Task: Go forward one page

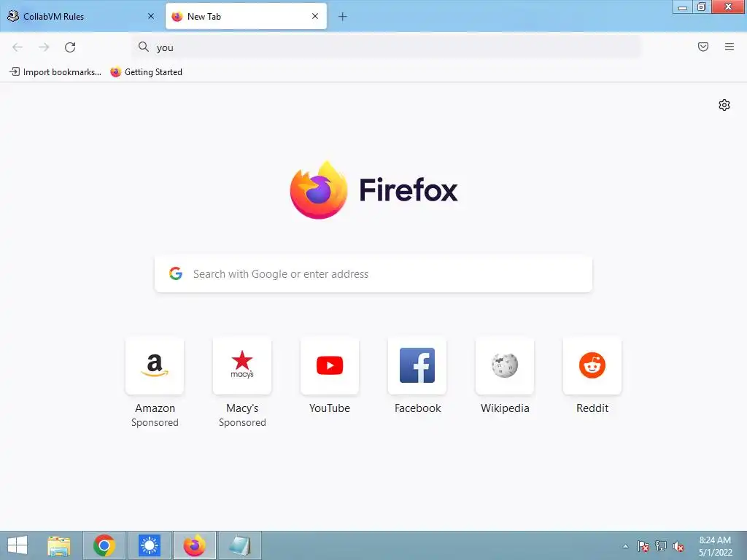Action: [x=44, y=47]
